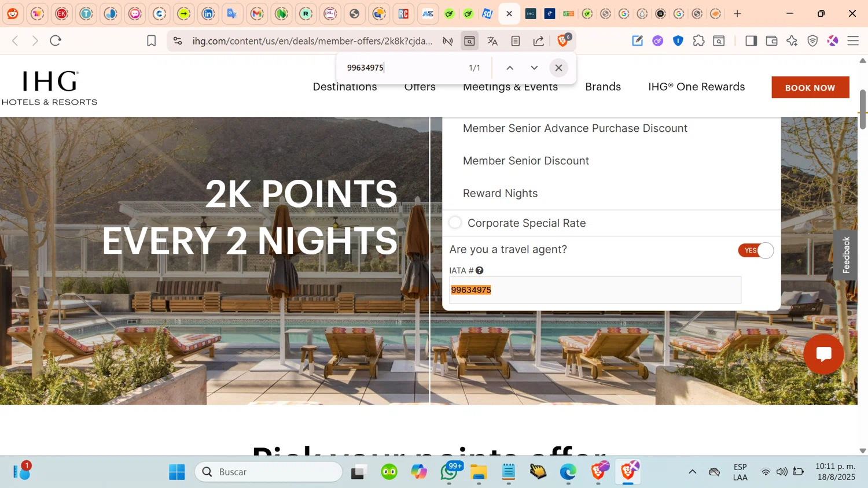The image size is (868, 488).
Task: Switch to the AZ tab
Action: coord(428,13)
